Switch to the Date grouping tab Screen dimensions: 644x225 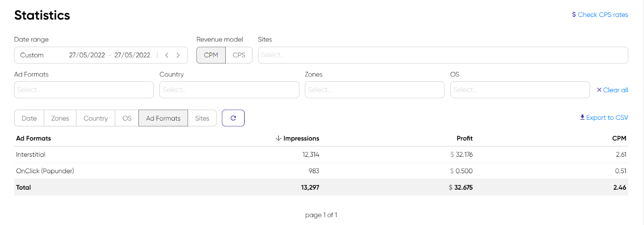(x=29, y=119)
